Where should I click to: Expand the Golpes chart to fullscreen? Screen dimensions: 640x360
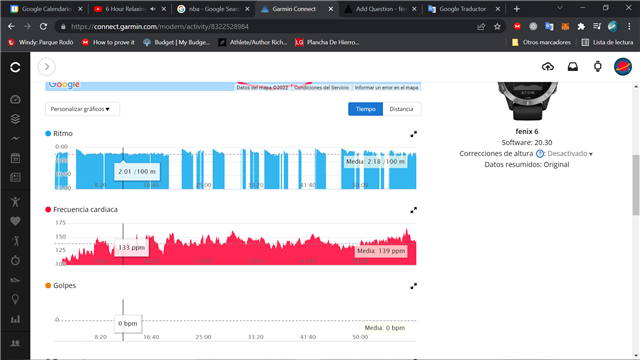point(413,286)
